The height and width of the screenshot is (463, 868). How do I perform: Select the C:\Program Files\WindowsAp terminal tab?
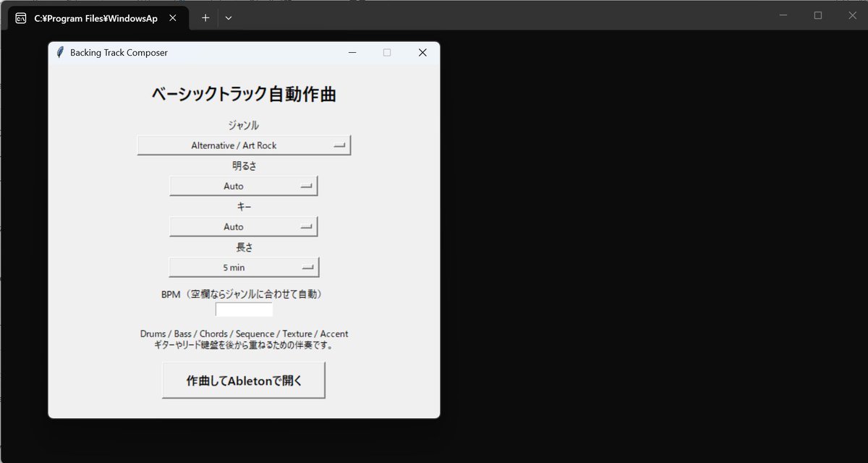(98, 18)
